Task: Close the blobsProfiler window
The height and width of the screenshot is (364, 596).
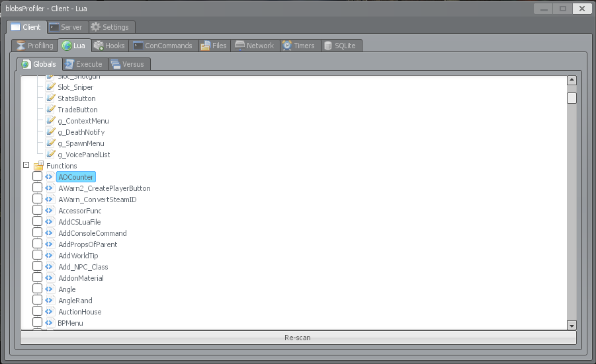Action: point(582,9)
